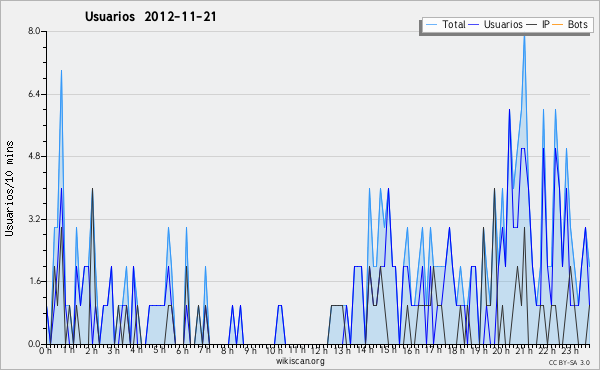This screenshot has width=600, height=370.
Task: Click the '10 h' x-axis label
Action: coord(274,351)
